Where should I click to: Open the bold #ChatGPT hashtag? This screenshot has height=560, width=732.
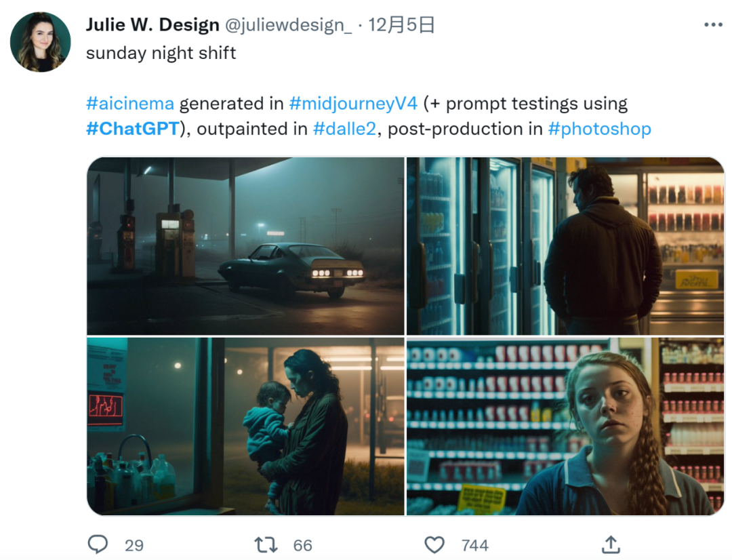(133, 128)
